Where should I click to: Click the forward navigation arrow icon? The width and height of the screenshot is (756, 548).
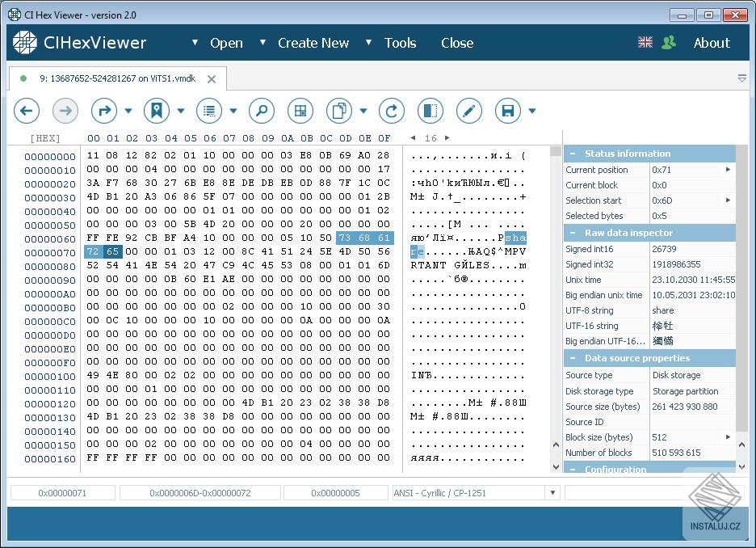click(65, 111)
